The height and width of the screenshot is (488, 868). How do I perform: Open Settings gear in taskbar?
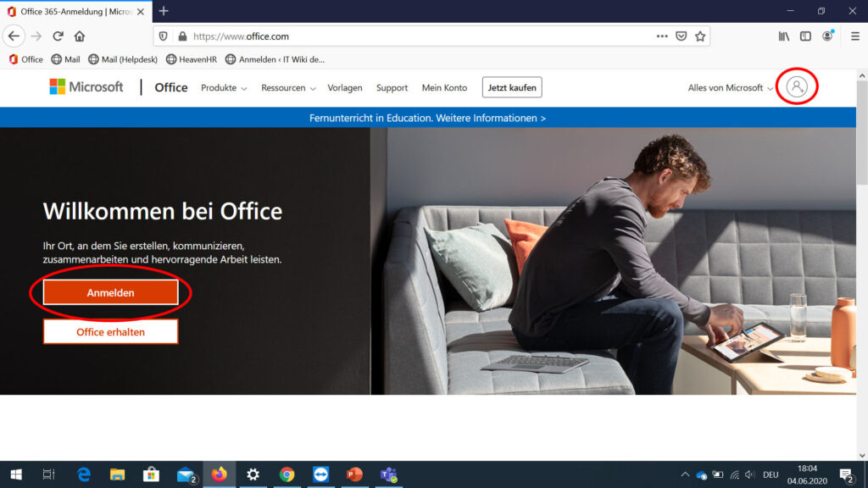[x=253, y=474]
